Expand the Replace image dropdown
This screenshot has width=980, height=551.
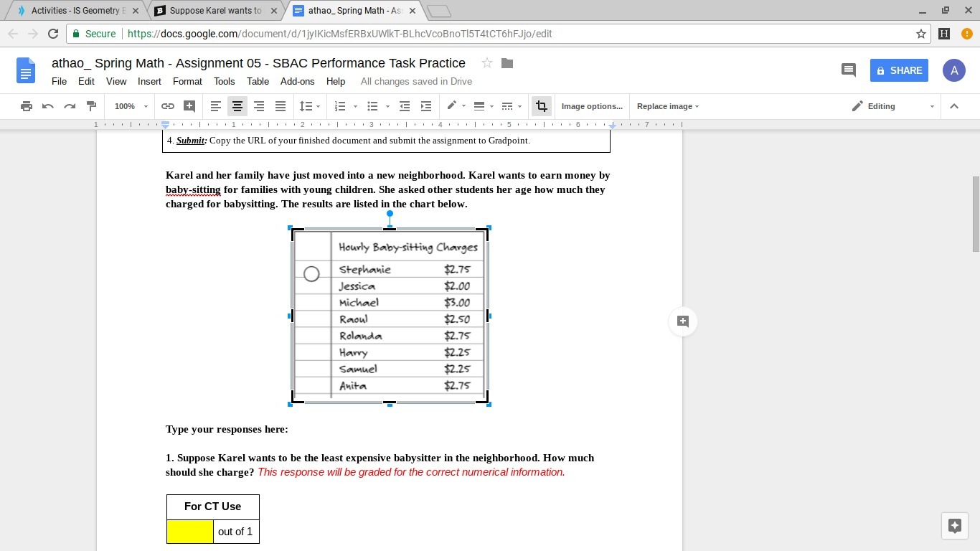[x=667, y=106]
